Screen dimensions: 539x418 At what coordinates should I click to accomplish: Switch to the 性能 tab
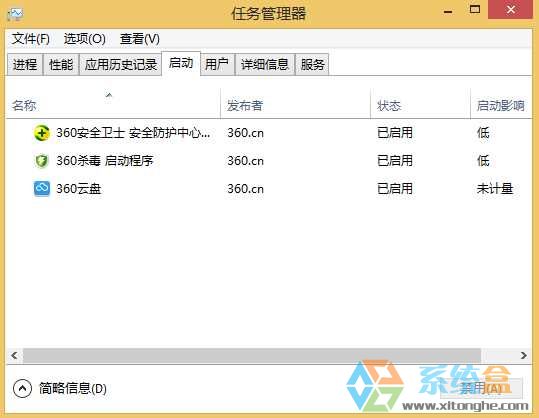tap(61, 64)
